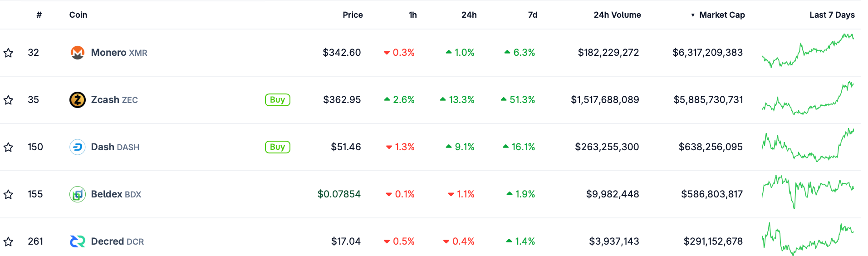Click the Monero coin logo icon

click(78, 53)
